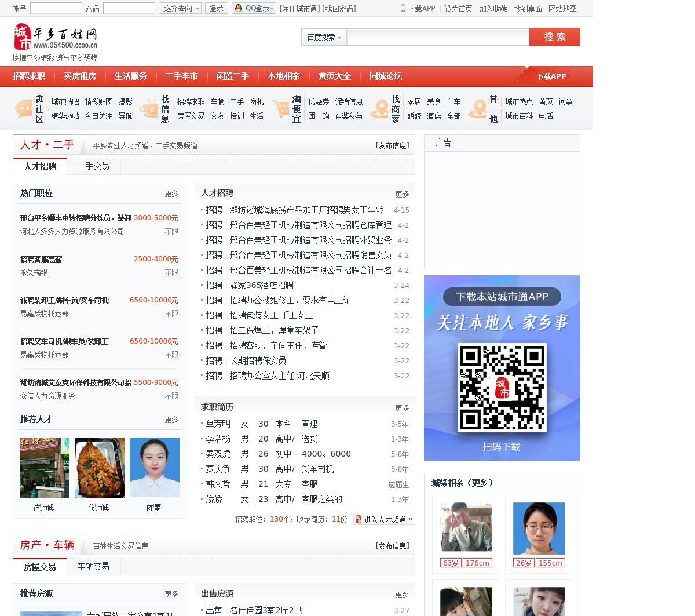Open 单芳明's resume row
Viewport: 695px width, 616px height.
[305, 424]
